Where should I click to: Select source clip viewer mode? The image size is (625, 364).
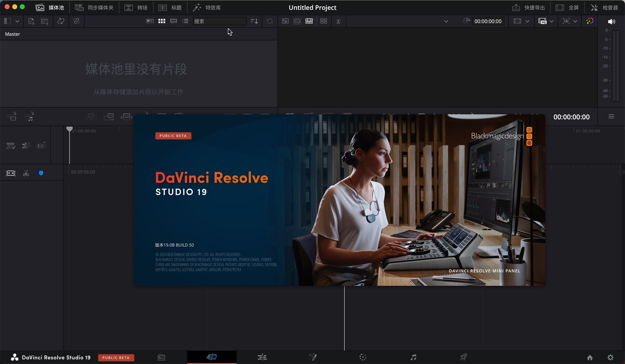(x=285, y=21)
